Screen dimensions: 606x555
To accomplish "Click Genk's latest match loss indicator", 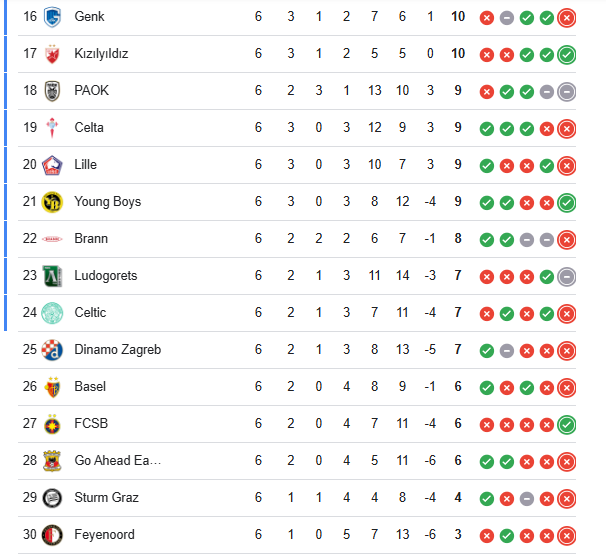I will click(x=567, y=17).
